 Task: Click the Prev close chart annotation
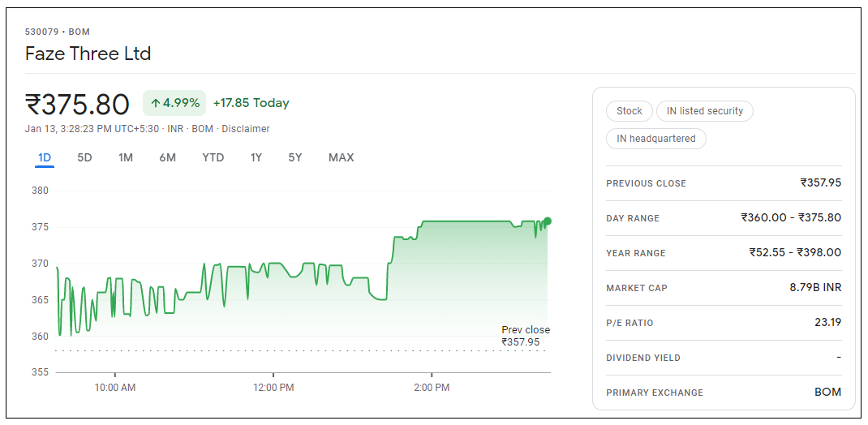(x=526, y=336)
